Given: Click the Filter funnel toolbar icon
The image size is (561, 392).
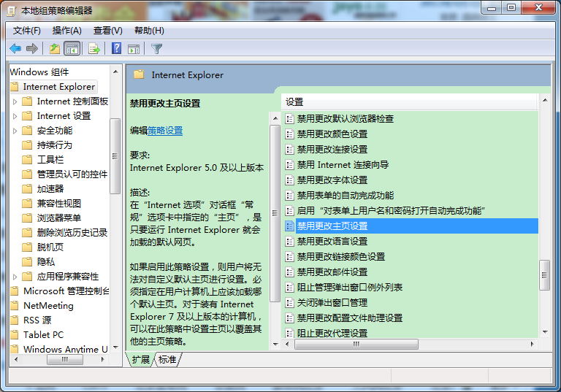Looking at the screenshot, I should (157, 49).
